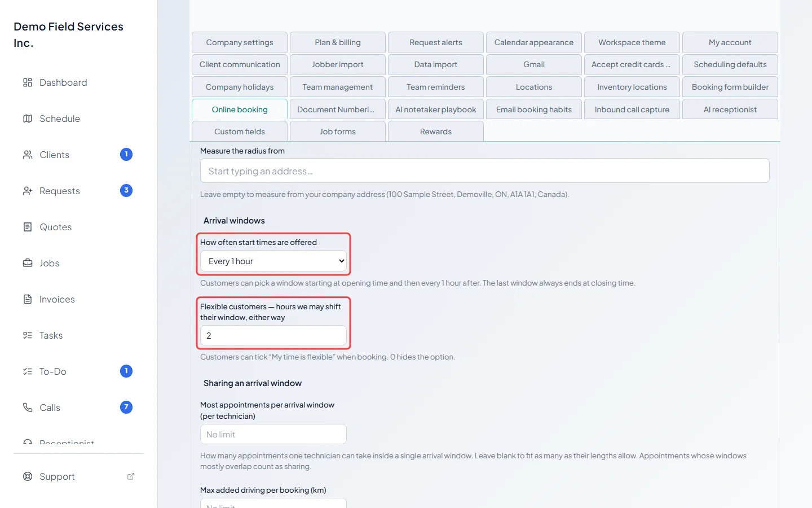
Task: Click the Requests badge showing 3
Action: point(126,190)
